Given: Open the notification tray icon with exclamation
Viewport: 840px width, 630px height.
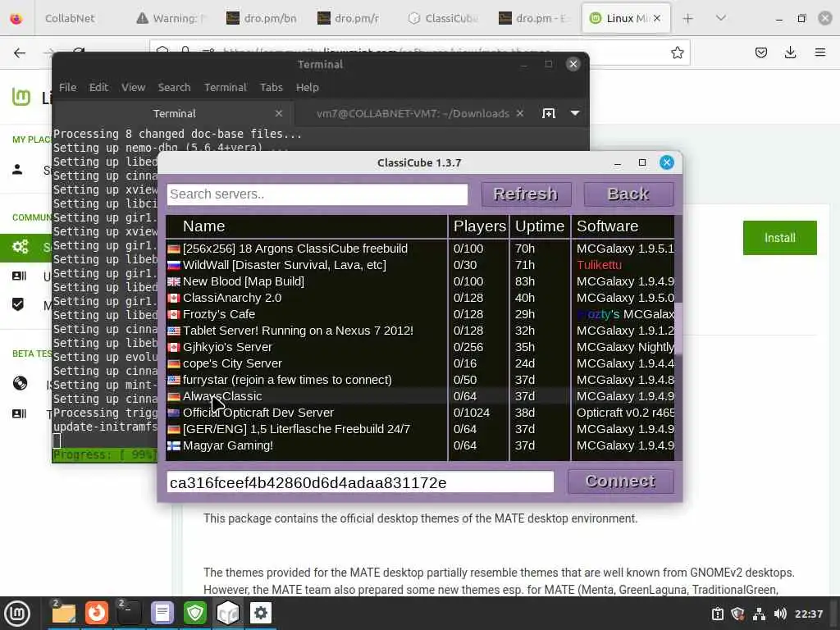Looking at the screenshot, I should click(x=717, y=614).
